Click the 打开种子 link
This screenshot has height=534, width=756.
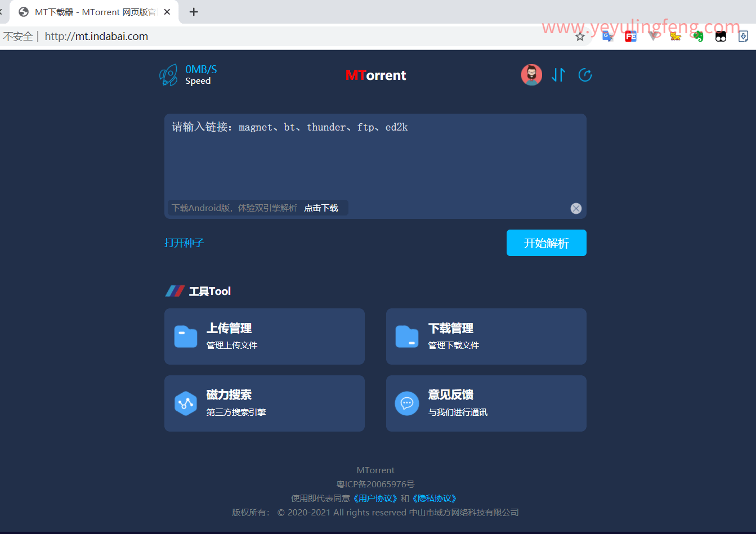click(184, 243)
